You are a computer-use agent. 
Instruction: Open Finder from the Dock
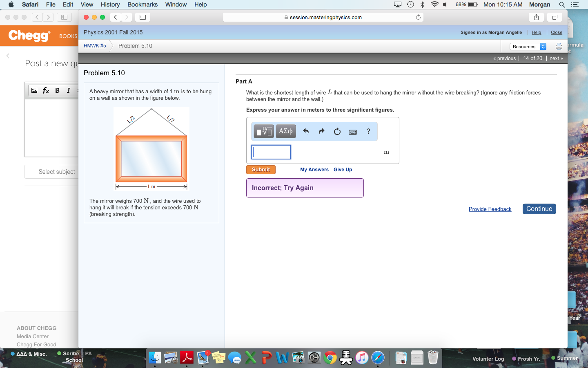point(155,358)
